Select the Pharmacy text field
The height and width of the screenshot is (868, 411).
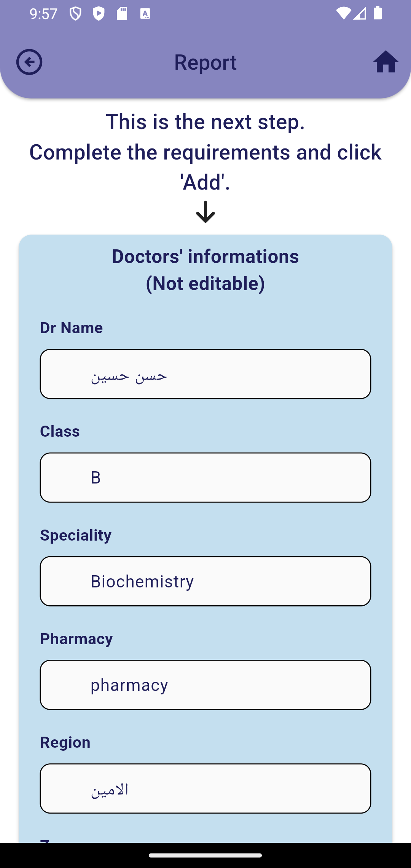205,685
